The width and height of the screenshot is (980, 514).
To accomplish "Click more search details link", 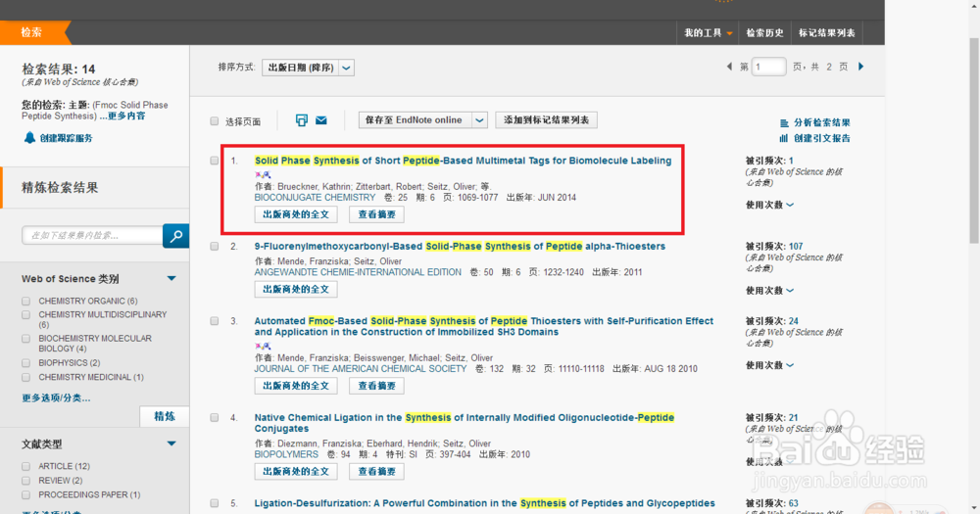I will point(122,117).
